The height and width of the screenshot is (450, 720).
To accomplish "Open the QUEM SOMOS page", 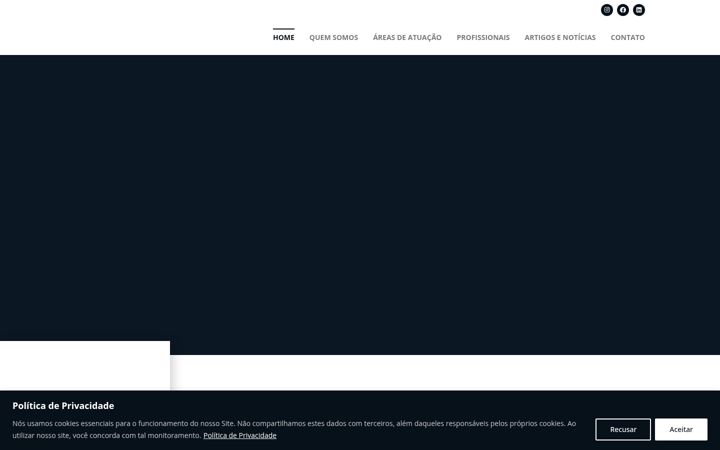I will pyautogui.click(x=333, y=37).
